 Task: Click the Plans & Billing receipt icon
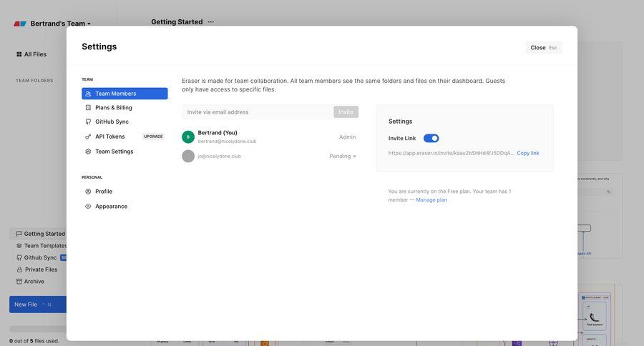tap(88, 107)
